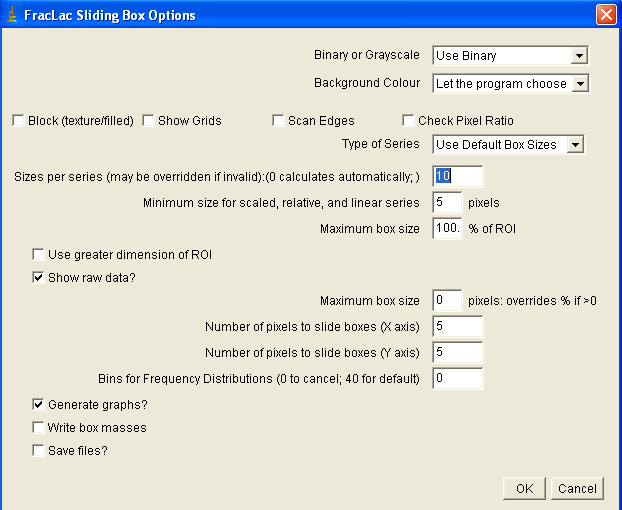Image resolution: width=622 pixels, height=510 pixels.
Task: Select the Minimum size pixels field
Action: [x=447, y=202]
